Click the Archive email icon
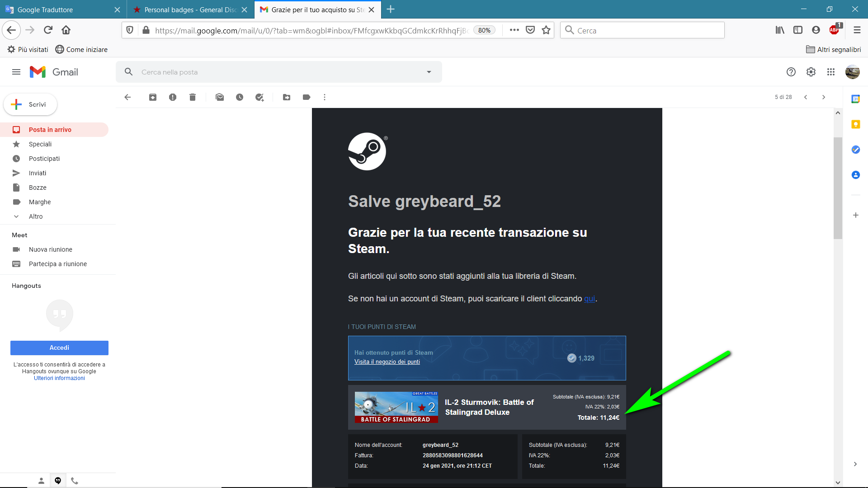 pyautogui.click(x=153, y=97)
